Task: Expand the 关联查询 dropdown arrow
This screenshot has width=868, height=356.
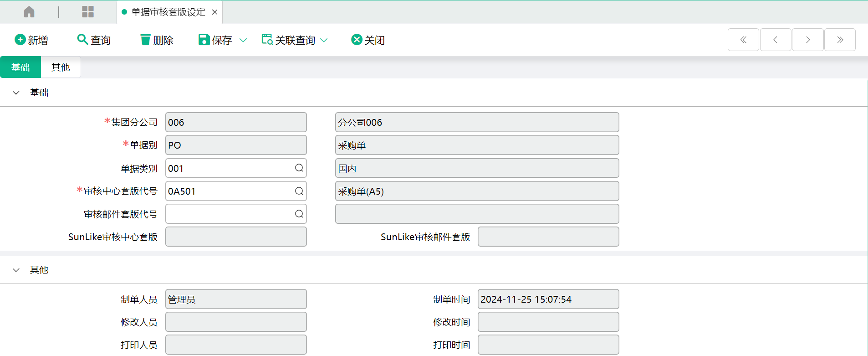Action: tap(324, 40)
